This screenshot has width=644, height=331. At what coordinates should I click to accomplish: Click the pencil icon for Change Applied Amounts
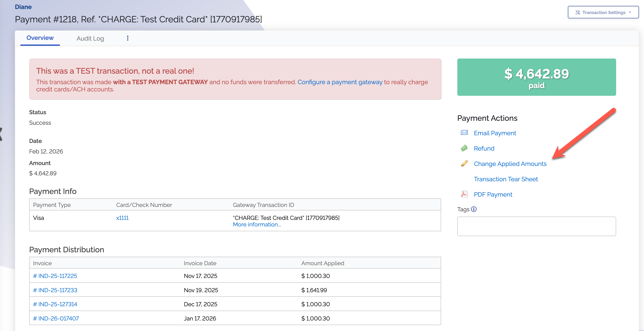click(464, 164)
